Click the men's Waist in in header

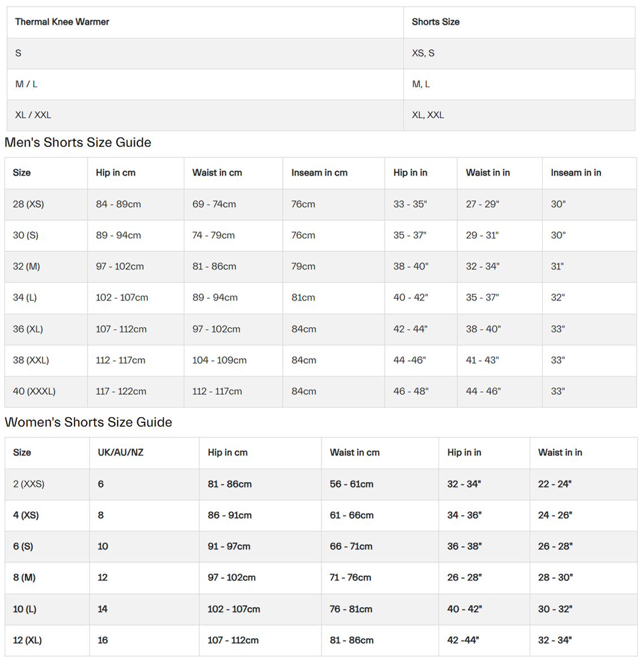pyautogui.click(x=488, y=173)
